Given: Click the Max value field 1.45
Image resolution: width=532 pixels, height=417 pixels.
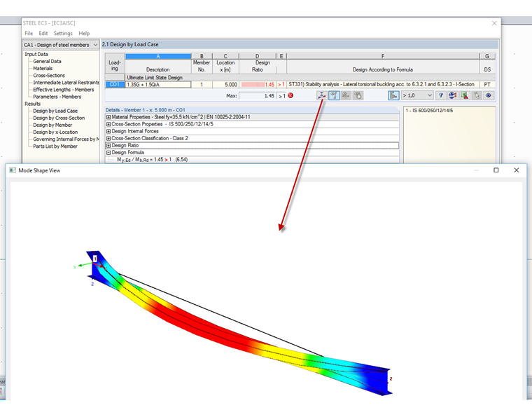Looking at the screenshot, I should (x=258, y=96).
